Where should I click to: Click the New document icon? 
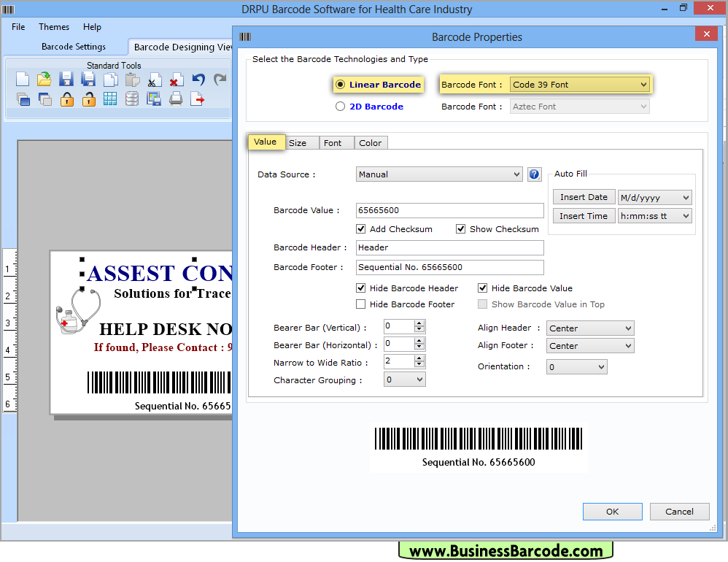click(23, 80)
